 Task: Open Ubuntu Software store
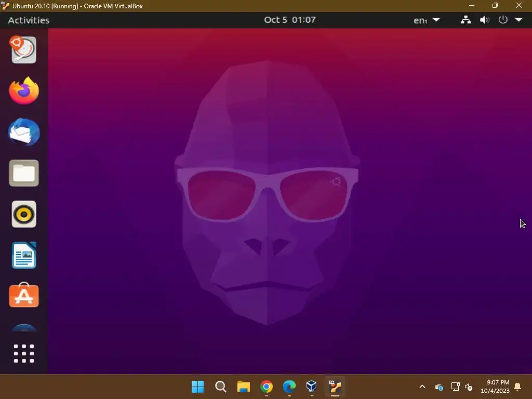pyautogui.click(x=24, y=295)
